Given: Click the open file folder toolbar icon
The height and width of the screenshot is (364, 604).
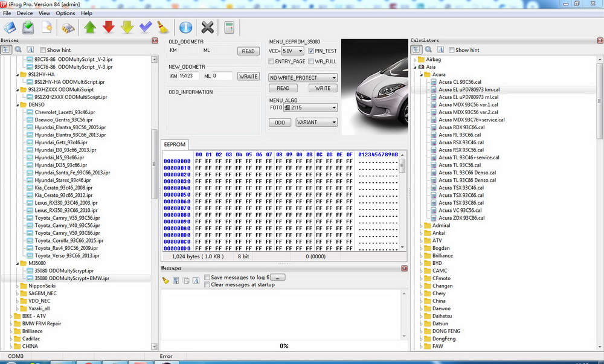Looking at the screenshot, I should (x=10, y=27).
